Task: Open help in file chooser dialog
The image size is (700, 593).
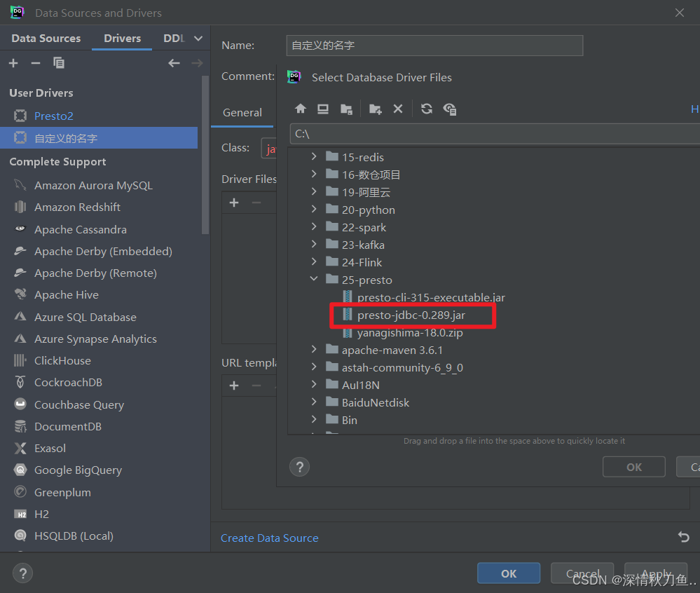Action: (x=300, y=467)
